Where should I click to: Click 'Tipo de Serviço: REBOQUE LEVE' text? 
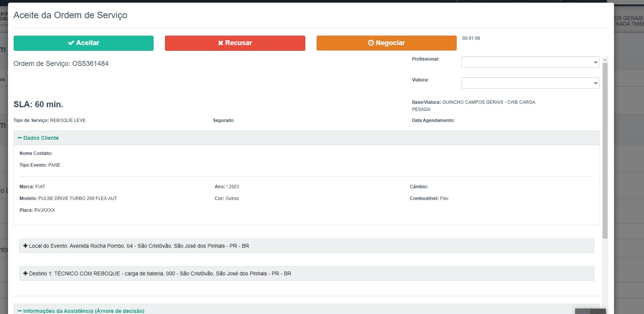pyautogui.click(x=50, y=121)
